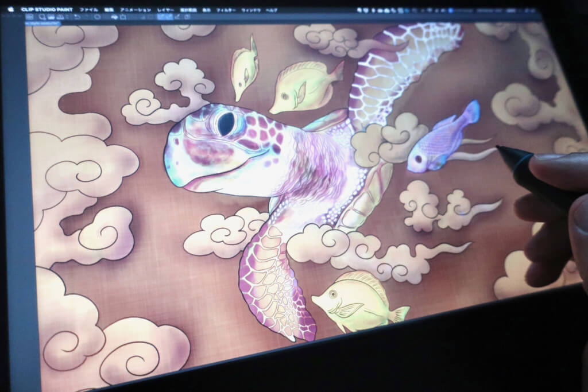This screenshot has width=588, height=392.
Task: Open the ファイル (File) menu
Action: (x=89, y=10)
